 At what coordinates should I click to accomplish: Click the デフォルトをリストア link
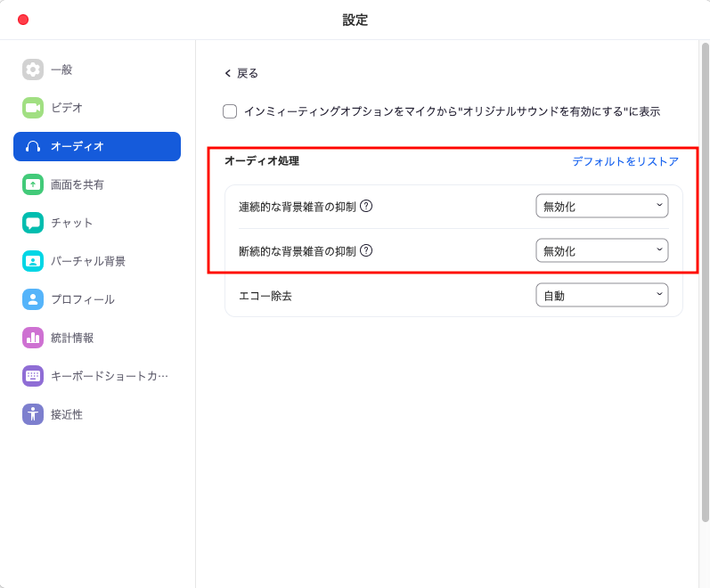pos(625,161)
